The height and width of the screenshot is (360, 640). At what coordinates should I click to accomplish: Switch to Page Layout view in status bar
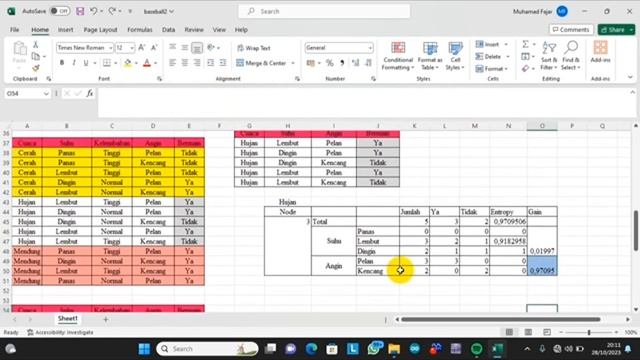528,332
